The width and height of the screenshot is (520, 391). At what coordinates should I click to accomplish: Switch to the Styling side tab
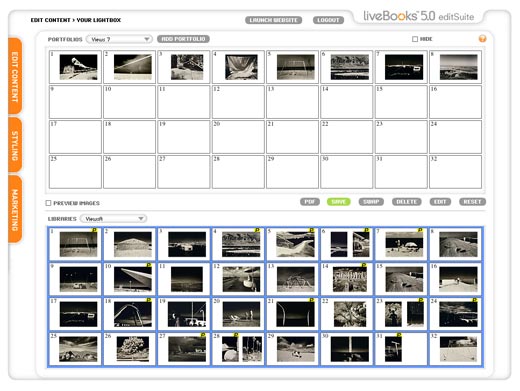coord(15,145)
